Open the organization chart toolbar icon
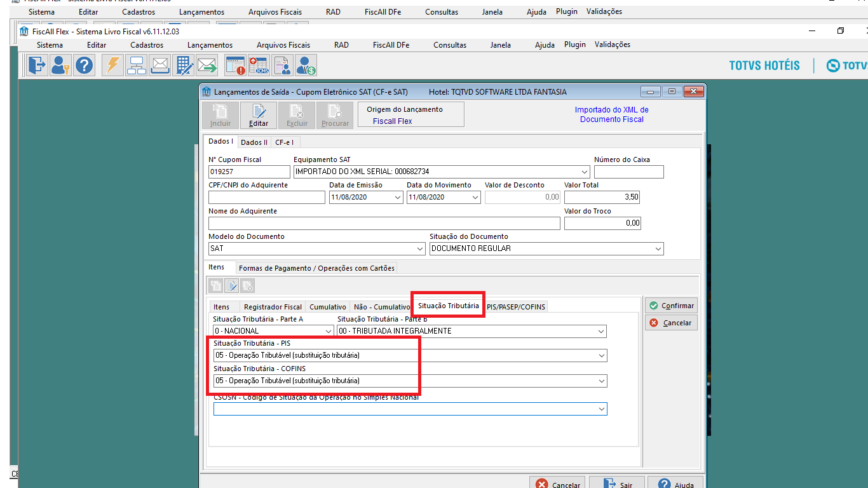The height and width of the screenshot is (488, 868). click(x=137, y=65)
